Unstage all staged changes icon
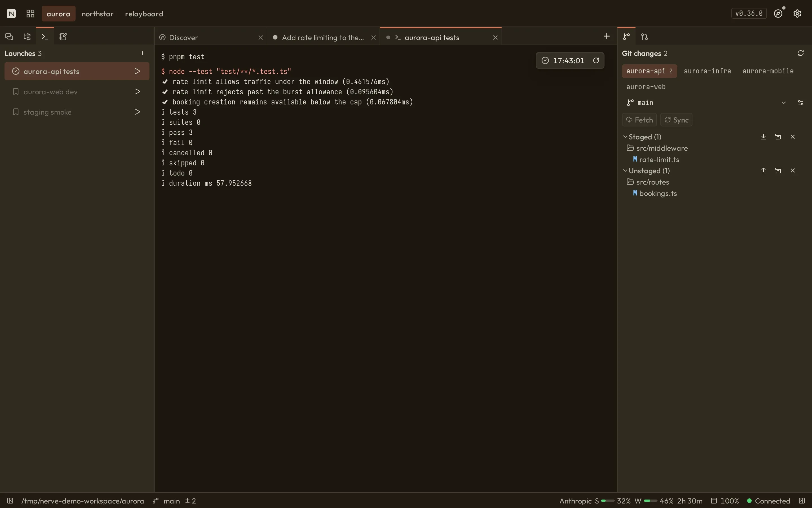Viewport: 812px width, 508px height. 763,137
